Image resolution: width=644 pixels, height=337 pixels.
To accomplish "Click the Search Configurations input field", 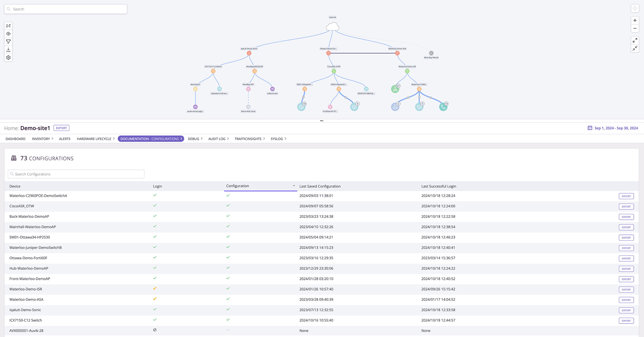I will [76, 174].
